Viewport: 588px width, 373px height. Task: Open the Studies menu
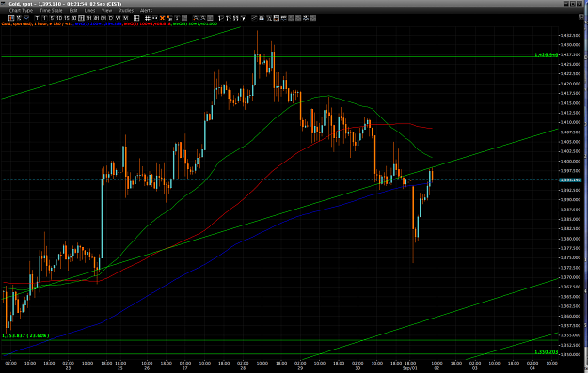[126, 11]
